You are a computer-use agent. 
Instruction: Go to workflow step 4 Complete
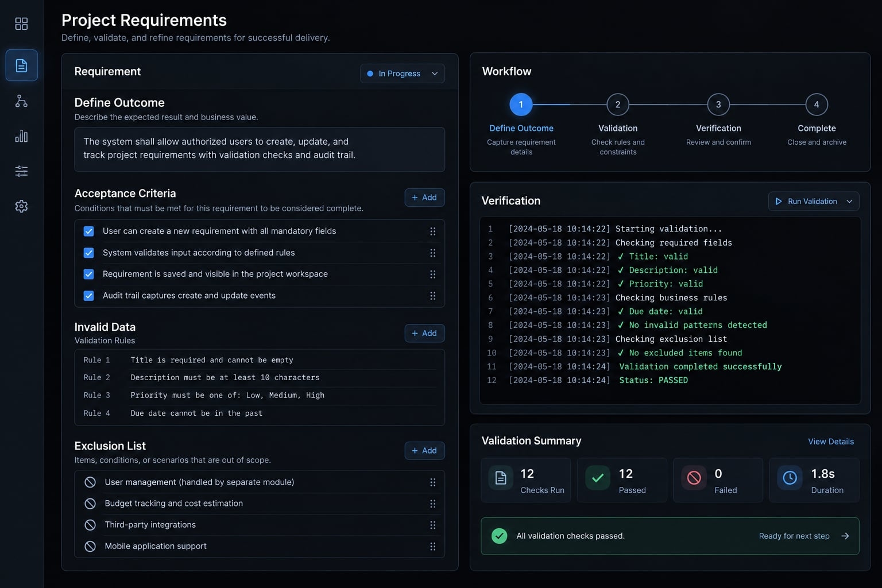(817, 105)
